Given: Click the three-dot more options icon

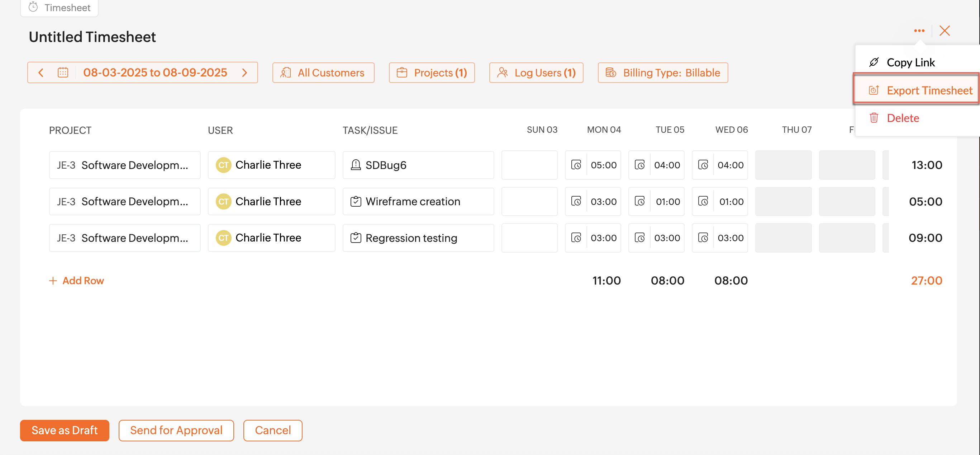Looking at the screenshot, I should (919, 31).
